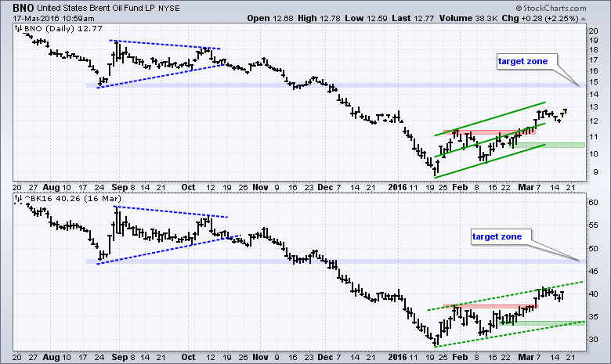The image size is (611, 364).
Task: Click the 'Mar' label on lower date axis
Action: coord(526,357)
